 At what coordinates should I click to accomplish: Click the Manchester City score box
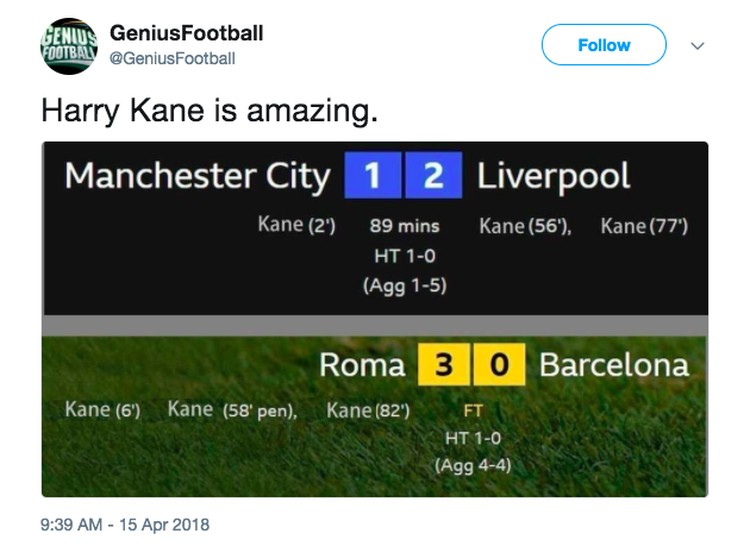pyautogui.click(x=373, y=175)
